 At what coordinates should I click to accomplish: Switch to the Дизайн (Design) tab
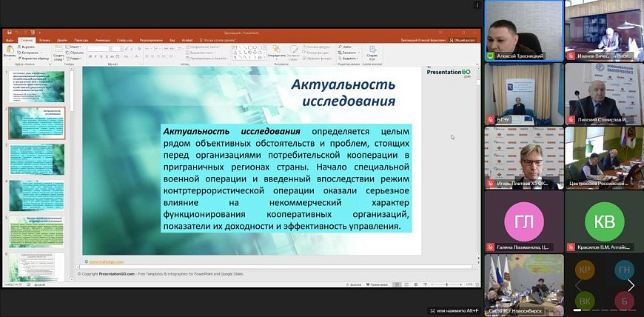[x=62, y=40]
